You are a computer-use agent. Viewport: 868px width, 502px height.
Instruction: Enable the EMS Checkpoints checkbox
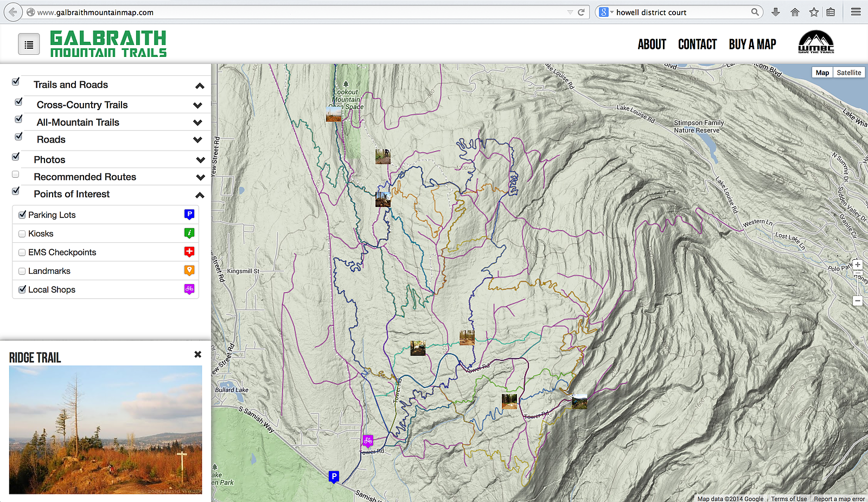(22, 253)
